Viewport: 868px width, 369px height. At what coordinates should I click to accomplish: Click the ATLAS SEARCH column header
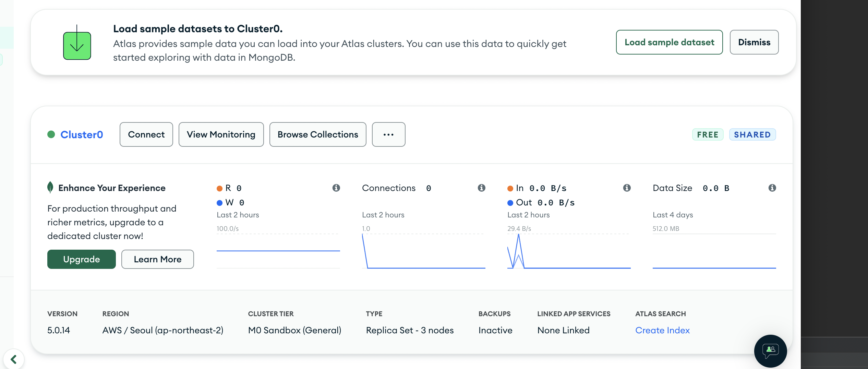pos(661,314)
